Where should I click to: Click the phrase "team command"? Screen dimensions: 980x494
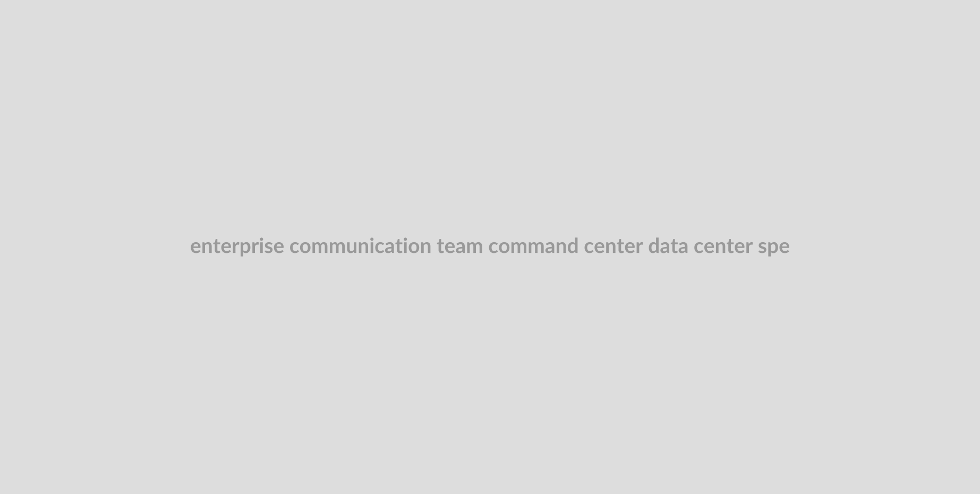(507, 246)
